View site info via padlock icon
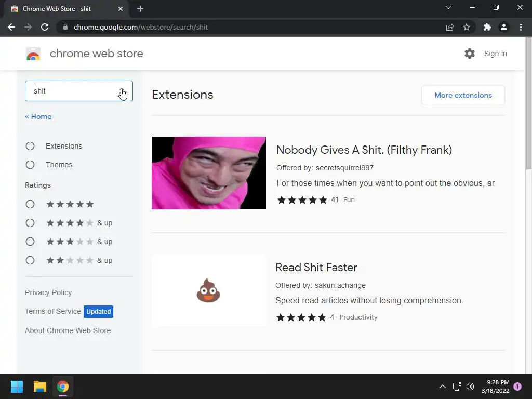The width and height of the screenshot is (532, 399). click(65, 27)
